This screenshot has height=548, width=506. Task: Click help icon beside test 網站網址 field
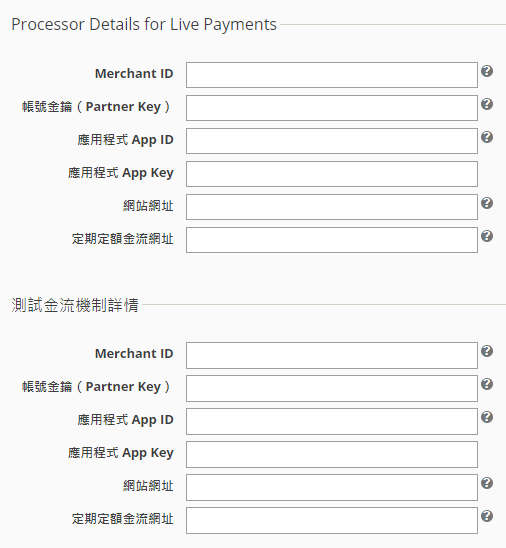coord(487,483)
